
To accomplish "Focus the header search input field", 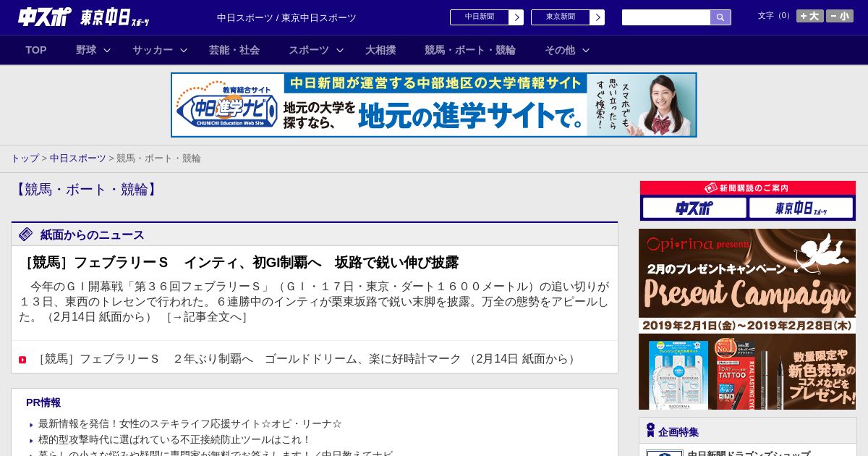I will coord(666,17).
